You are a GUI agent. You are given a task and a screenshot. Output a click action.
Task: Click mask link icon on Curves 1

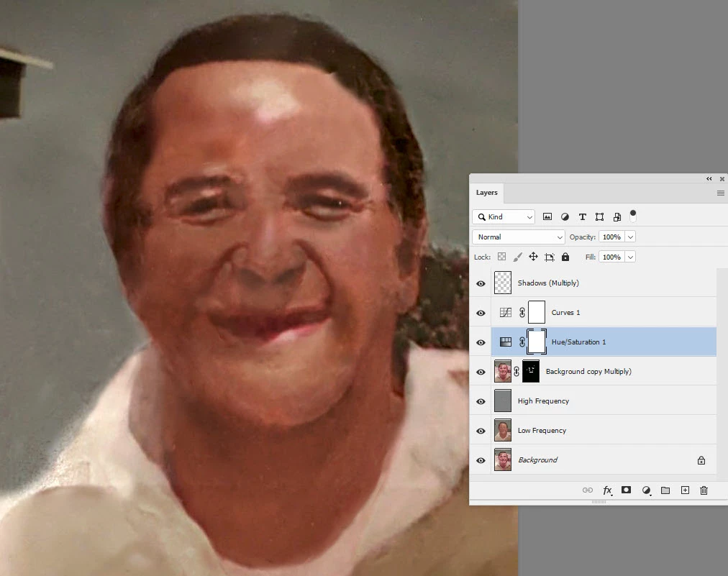tap(522, 312)
